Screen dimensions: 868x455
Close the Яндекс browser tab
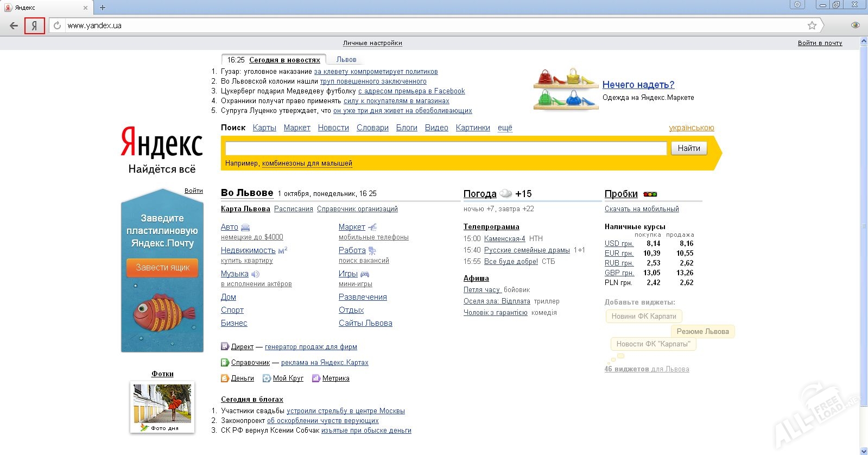85,8
